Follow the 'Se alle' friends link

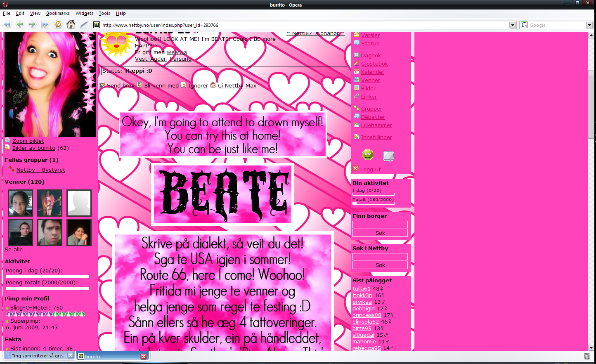click(x=14, y=249)
